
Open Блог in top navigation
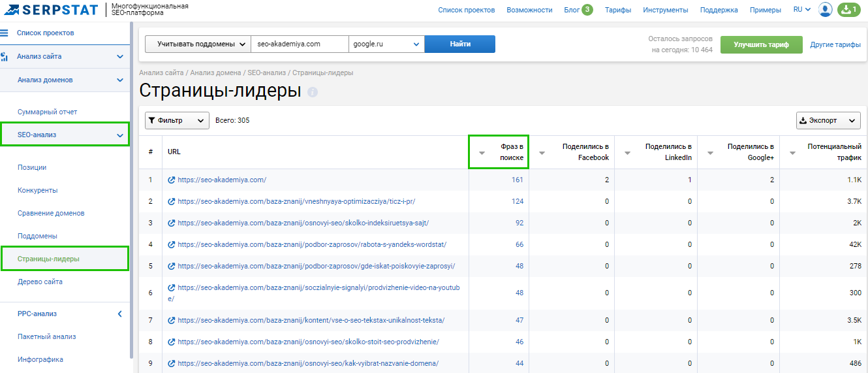coord(571,10)
